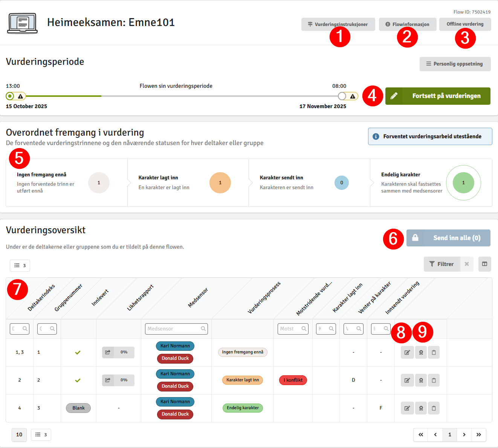
Task: Open Vurderingsinstruksjoner
Action: 338,24
